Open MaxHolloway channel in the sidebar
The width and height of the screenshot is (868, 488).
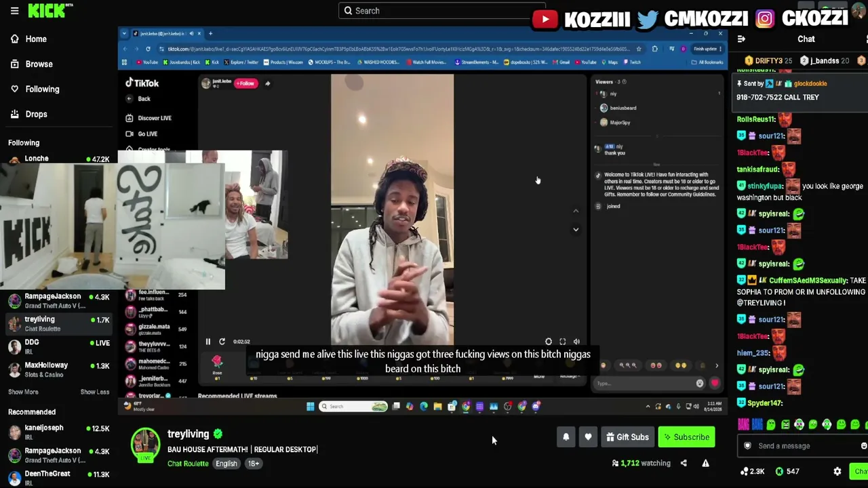[59, 369]
